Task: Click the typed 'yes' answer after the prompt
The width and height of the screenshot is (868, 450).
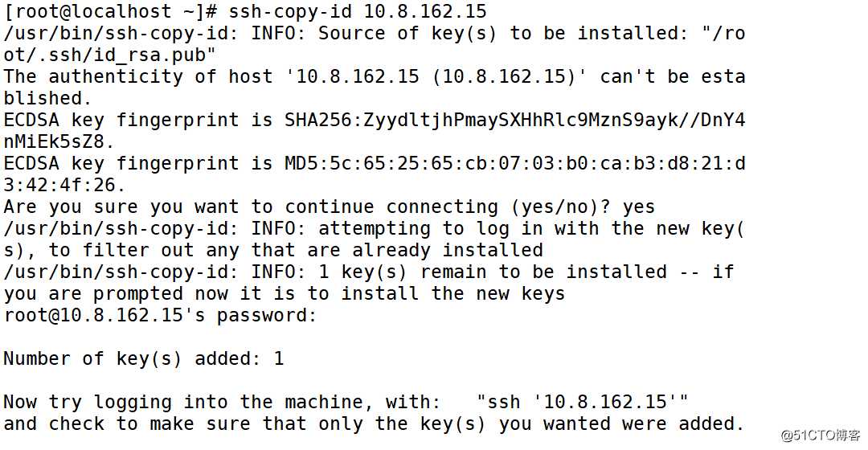Action: [639, 207]
